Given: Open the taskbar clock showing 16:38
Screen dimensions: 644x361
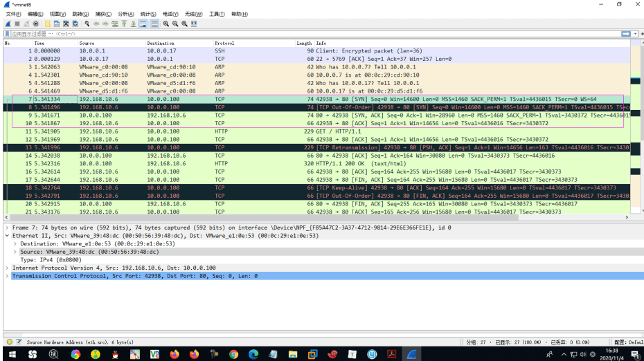Looking at the screenshot, I should coord(611,355).
